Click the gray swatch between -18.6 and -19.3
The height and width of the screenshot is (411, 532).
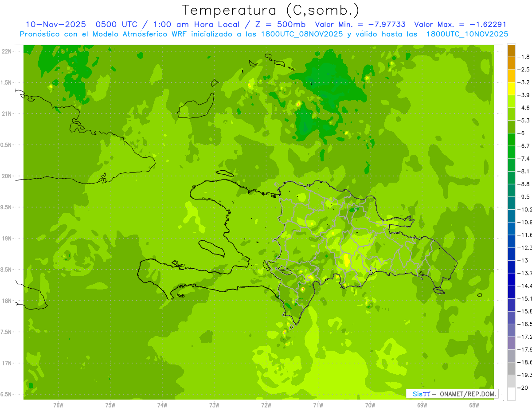(511, 368)
